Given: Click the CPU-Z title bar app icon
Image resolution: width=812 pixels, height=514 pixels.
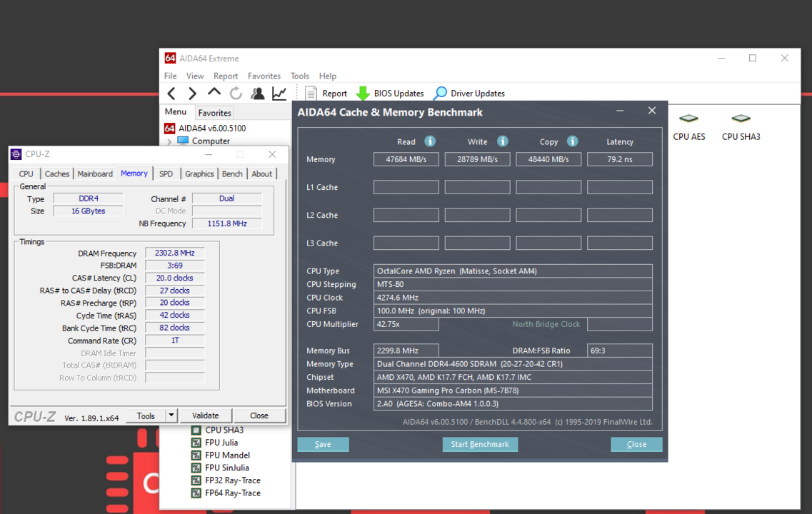Looking at the screenshot, I should pos(16,154).
